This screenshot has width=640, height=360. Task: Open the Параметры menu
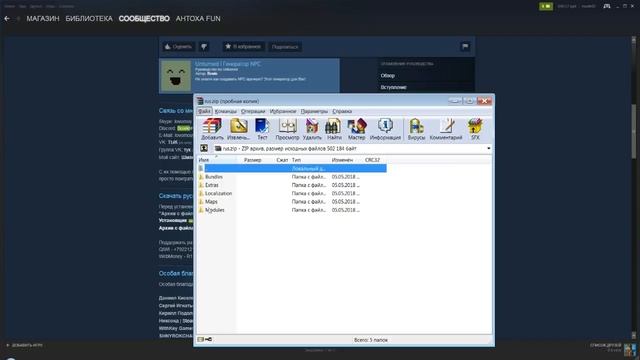click(x=314, y=111)
